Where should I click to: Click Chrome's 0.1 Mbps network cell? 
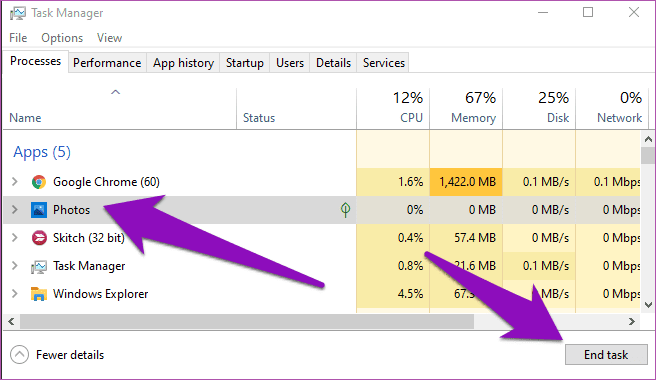608,182
